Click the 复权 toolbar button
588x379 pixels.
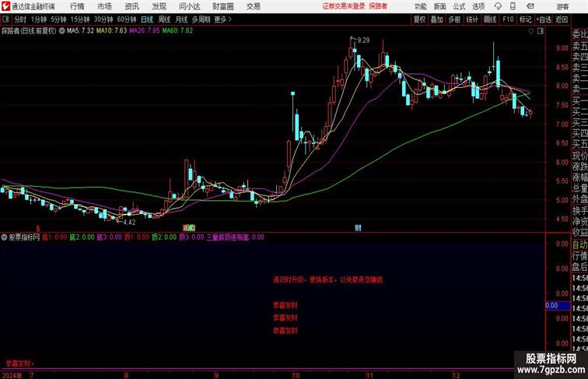pyautogui.click(x=420, y=19)
